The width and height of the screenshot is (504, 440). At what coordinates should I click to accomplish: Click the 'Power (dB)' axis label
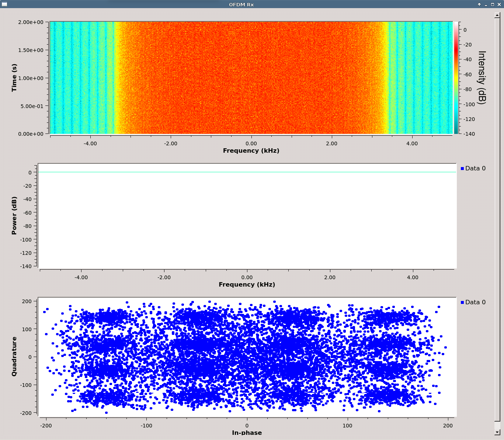(14, 216)
